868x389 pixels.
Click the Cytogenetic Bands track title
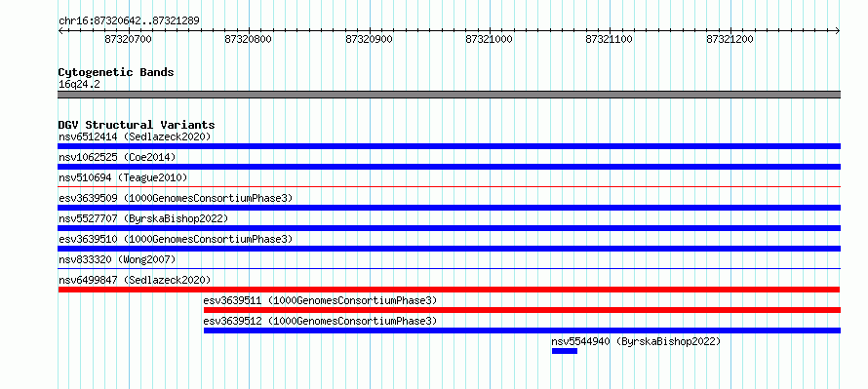tap(116, 72)
